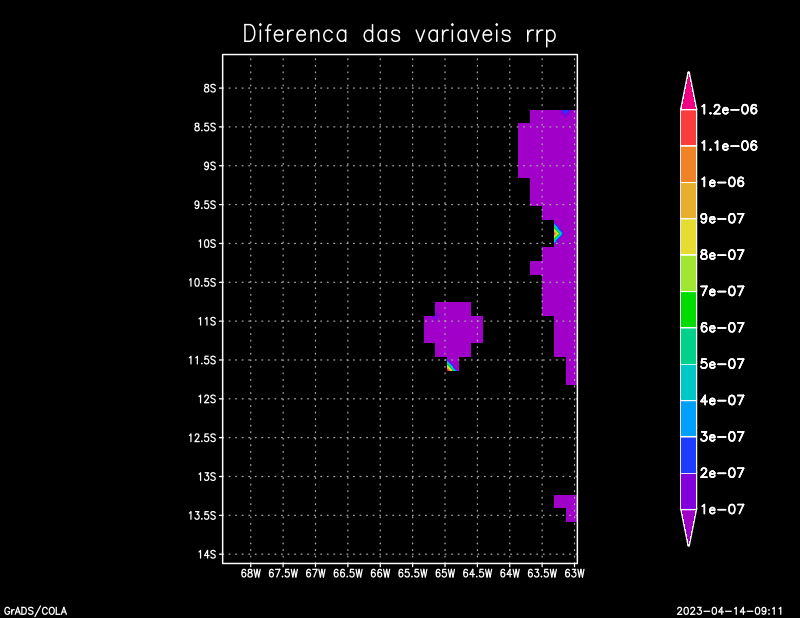This screenshot has height=618, width=800.
Task: Choose the yellow swatch between 9e-07 and 8e-07
Action: point(688,236)
